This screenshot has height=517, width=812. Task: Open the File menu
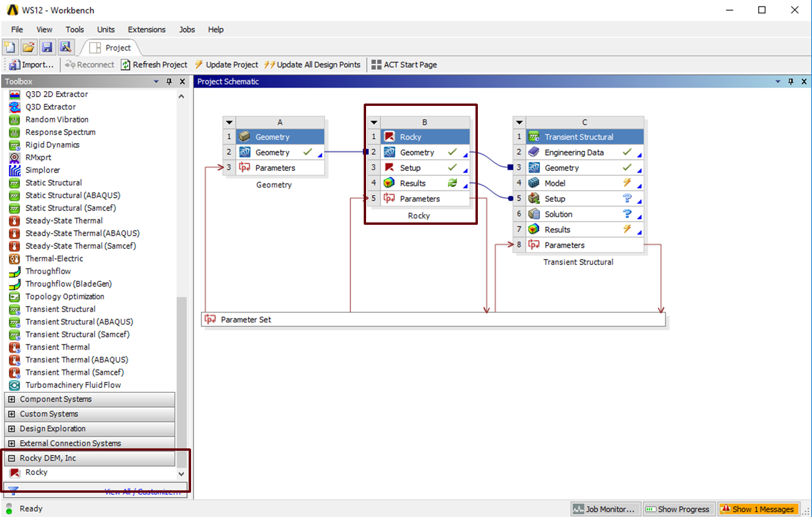(x=17, y=30)
